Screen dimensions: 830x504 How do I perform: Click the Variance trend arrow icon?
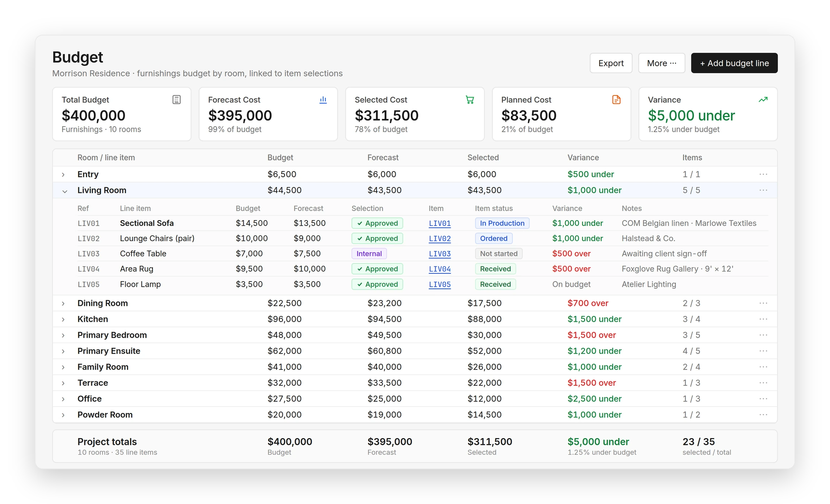tap(763, 100)
